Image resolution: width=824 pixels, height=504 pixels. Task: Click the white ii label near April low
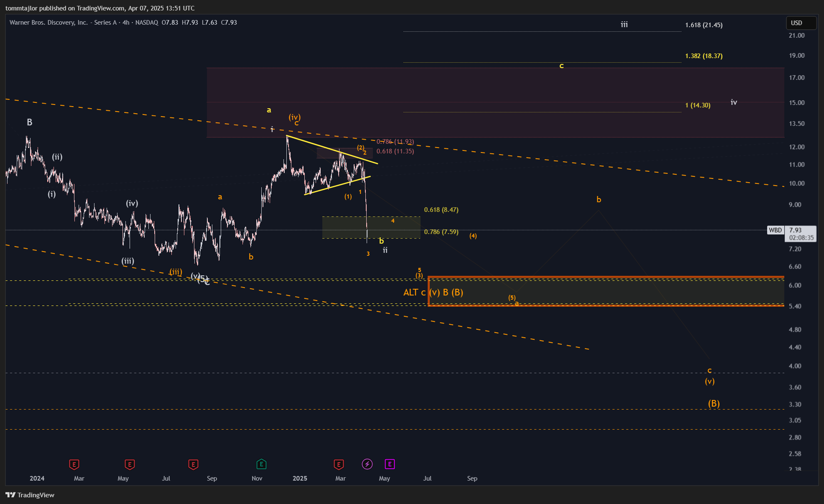(x=385, y=250)
